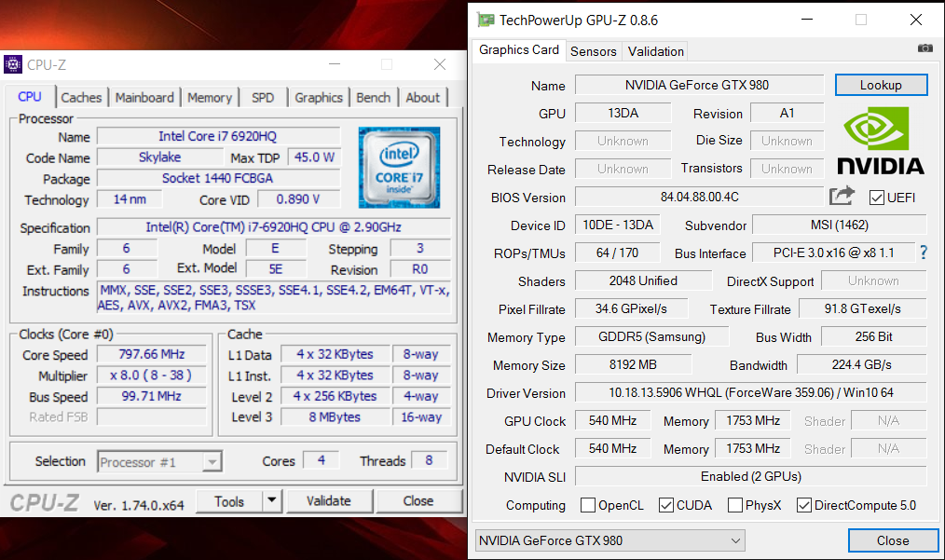Switch to the Caches tab
Viewport: 945px width, 560px height.
coord(81,98)
